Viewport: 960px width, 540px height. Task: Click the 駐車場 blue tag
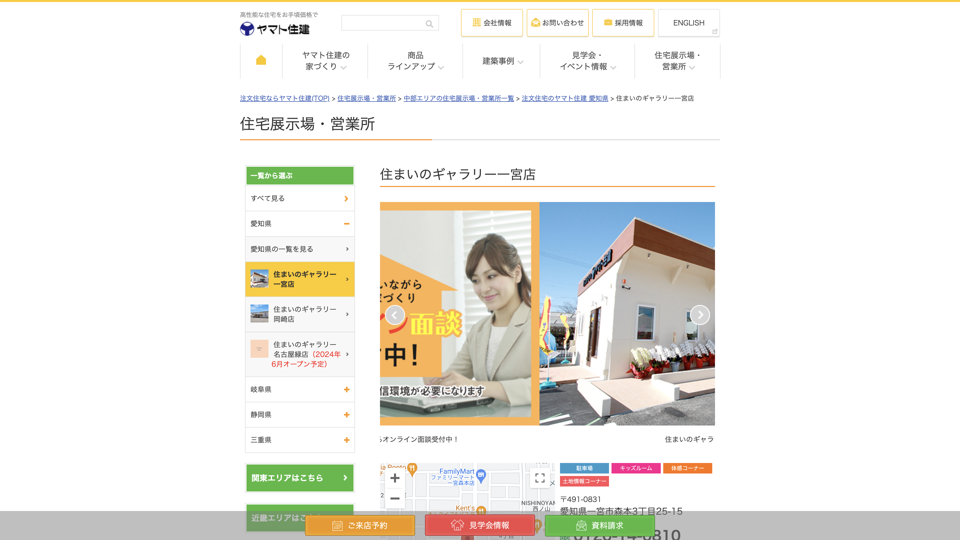(x=584, y=468)
